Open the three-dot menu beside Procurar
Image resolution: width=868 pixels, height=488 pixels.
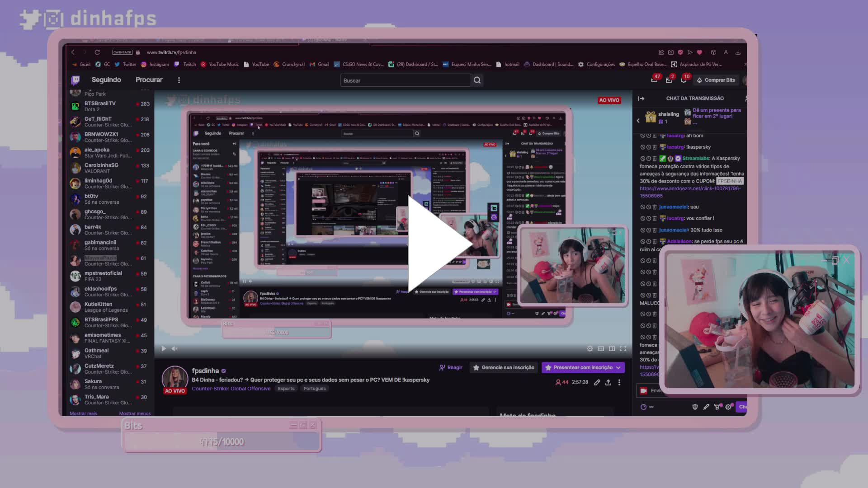click(x=179, y=80)
